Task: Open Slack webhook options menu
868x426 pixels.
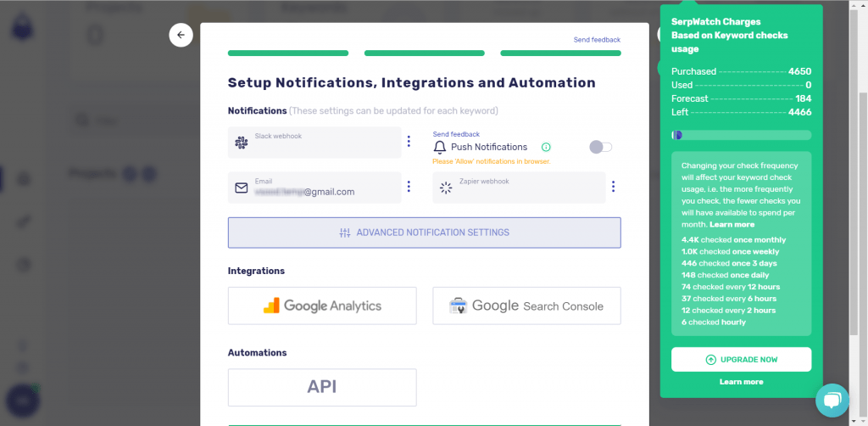Action: (x=409, y=142)
